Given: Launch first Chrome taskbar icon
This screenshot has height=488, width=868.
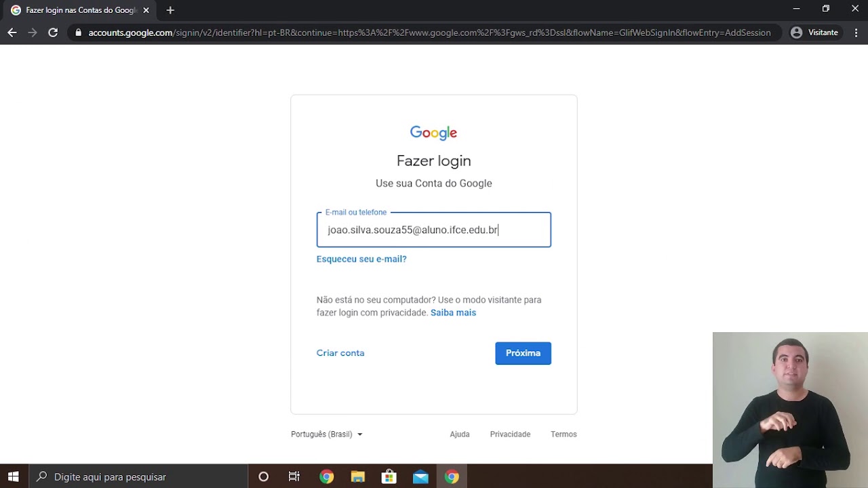Looking at the screenshot, I should (x=327, y=476).
